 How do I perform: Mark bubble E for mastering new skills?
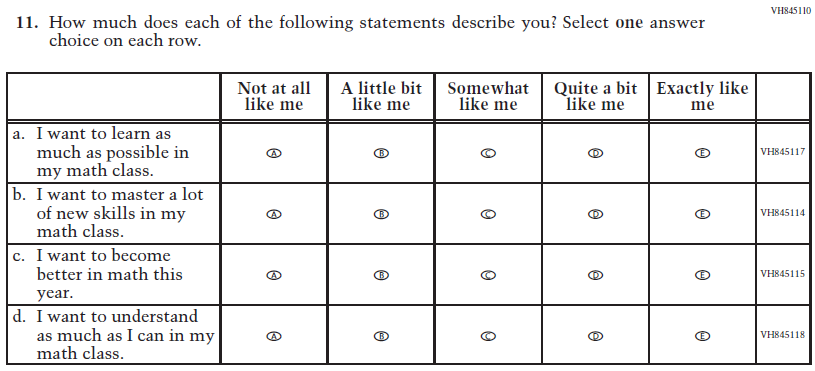[702, 214]
